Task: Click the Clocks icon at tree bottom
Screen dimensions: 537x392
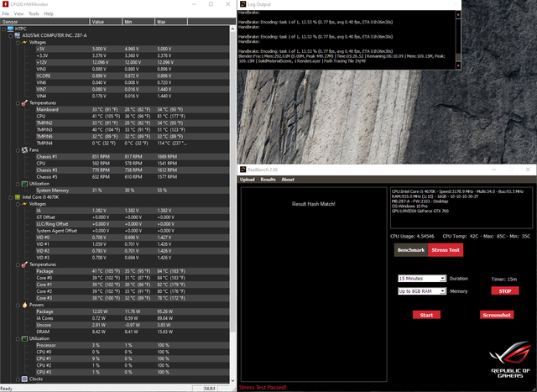Action: point(24,379)
